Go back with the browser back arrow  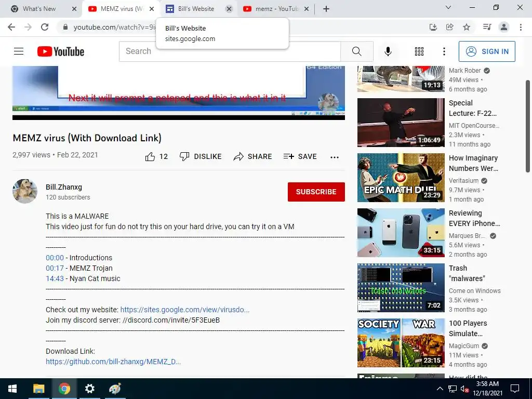point(11,27)
